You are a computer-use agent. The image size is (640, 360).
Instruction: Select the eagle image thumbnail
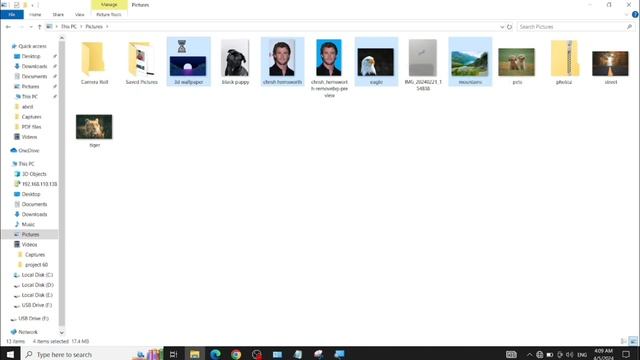click(376, 62)
